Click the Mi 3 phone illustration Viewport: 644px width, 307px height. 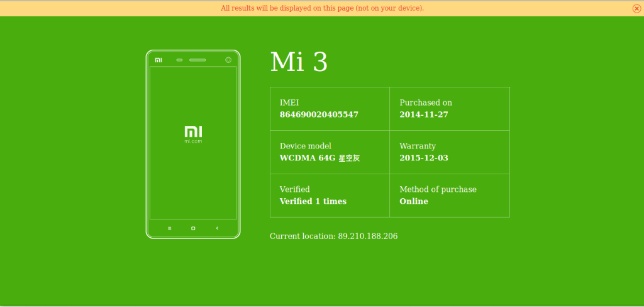click(x=193, y=144)
